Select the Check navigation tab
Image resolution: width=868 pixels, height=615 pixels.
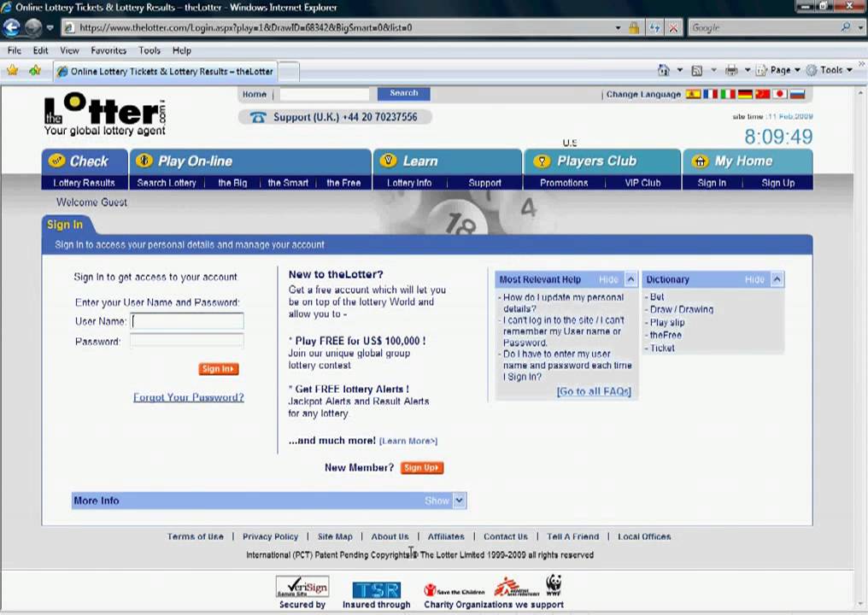(x=85, y=161)
